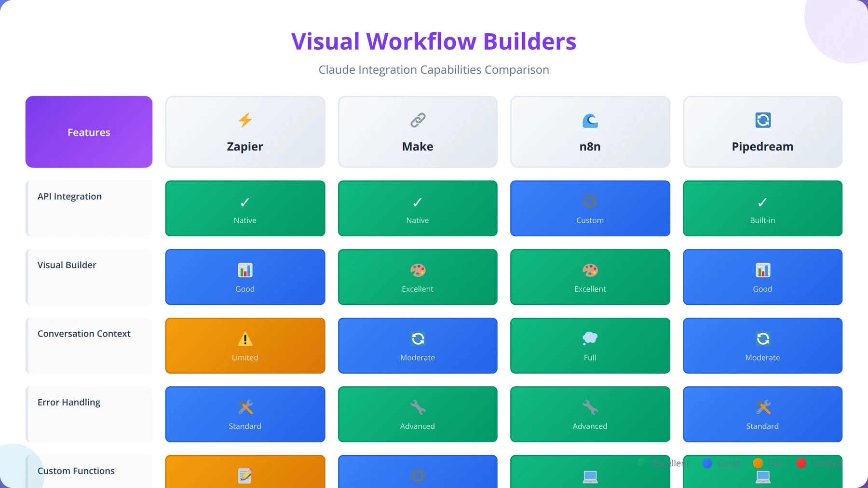
Task: Click the checkmark in Pipedream's API Integration cell
Action: tap(762, 202)
